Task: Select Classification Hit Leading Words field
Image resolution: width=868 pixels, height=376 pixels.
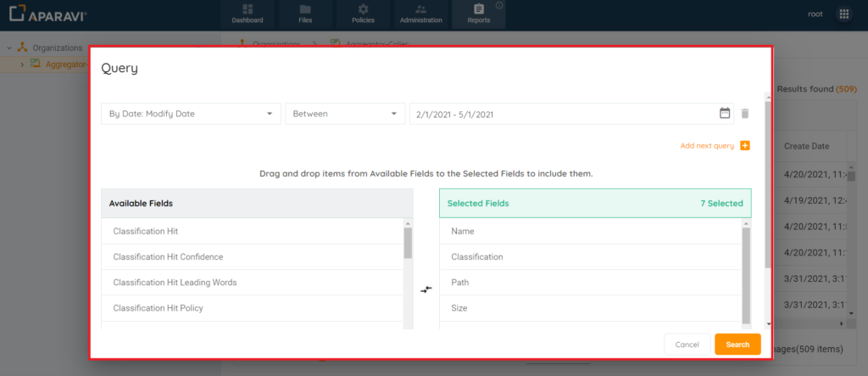Action: [x=253, y=283]
